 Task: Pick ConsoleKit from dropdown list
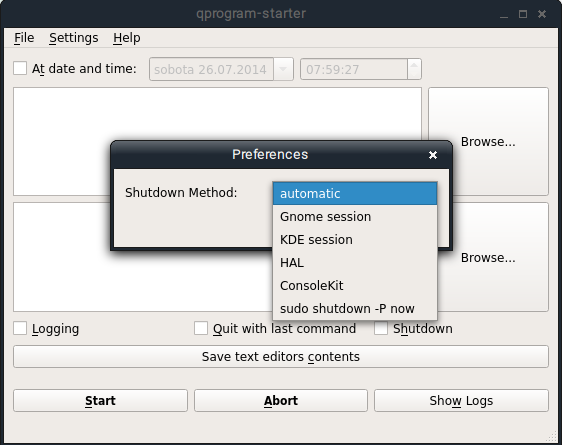point(355,286)
